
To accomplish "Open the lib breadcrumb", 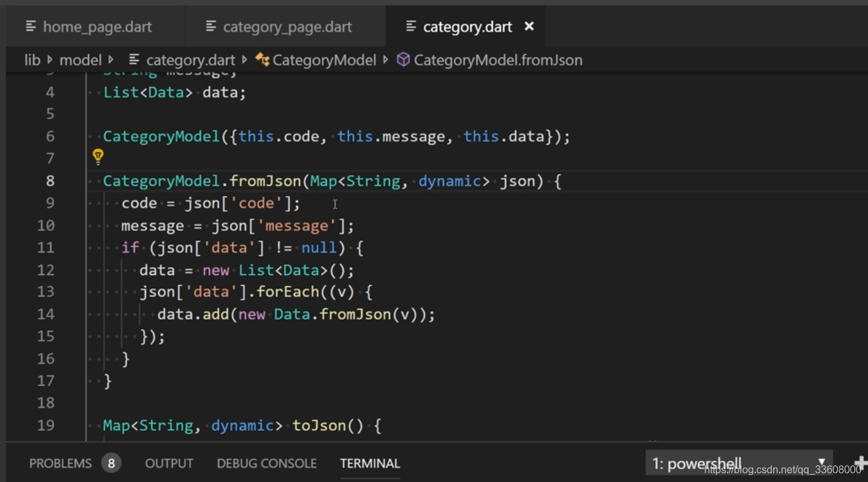I will [32, 60].
